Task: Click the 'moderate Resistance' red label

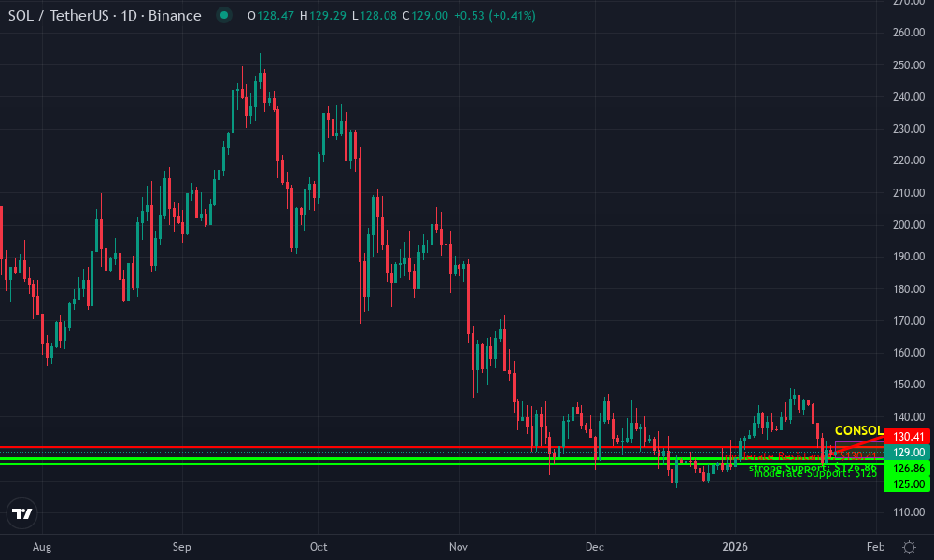Action: 800,456
